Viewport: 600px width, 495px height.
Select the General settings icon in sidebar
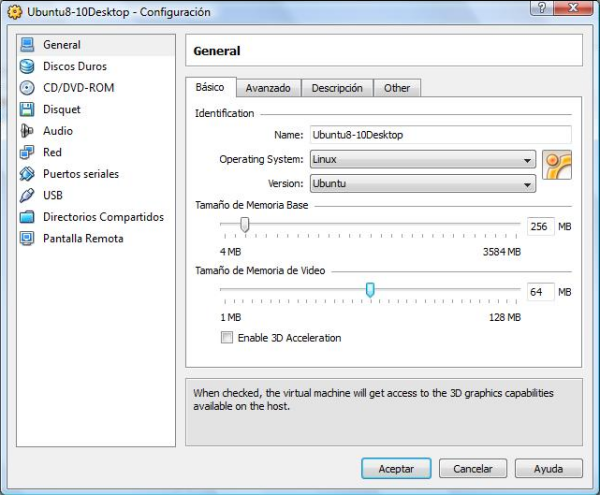[x=27, y=45]
